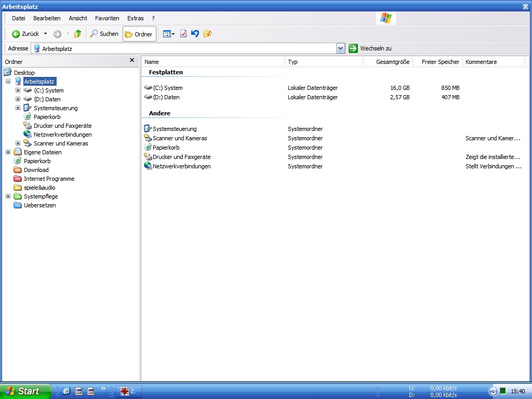Expand Scanner und Kameras tree node

pos(18,143)
